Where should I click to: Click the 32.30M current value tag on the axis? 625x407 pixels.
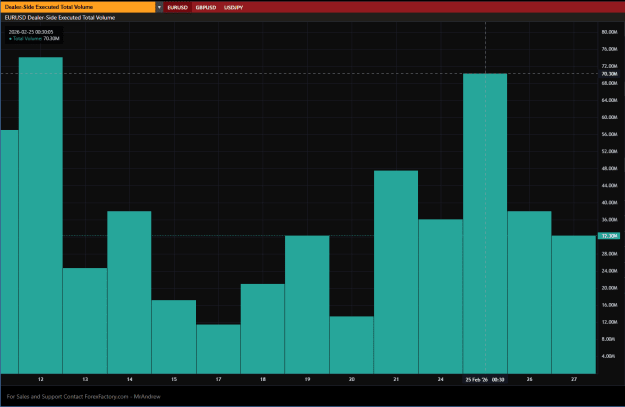coord(609,236)
